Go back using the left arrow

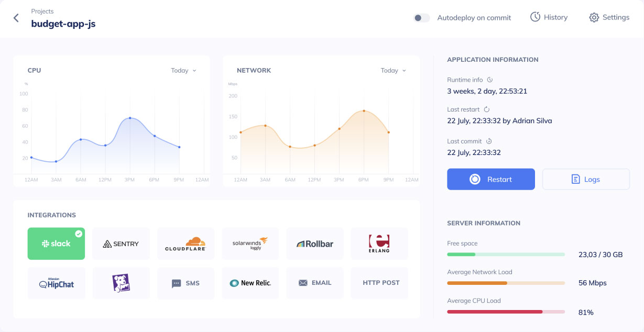(16, 18)
